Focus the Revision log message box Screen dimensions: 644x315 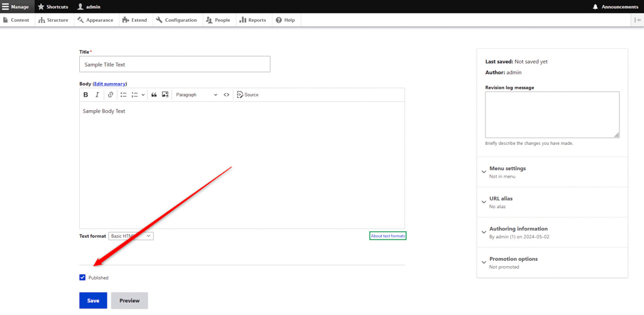552,115
